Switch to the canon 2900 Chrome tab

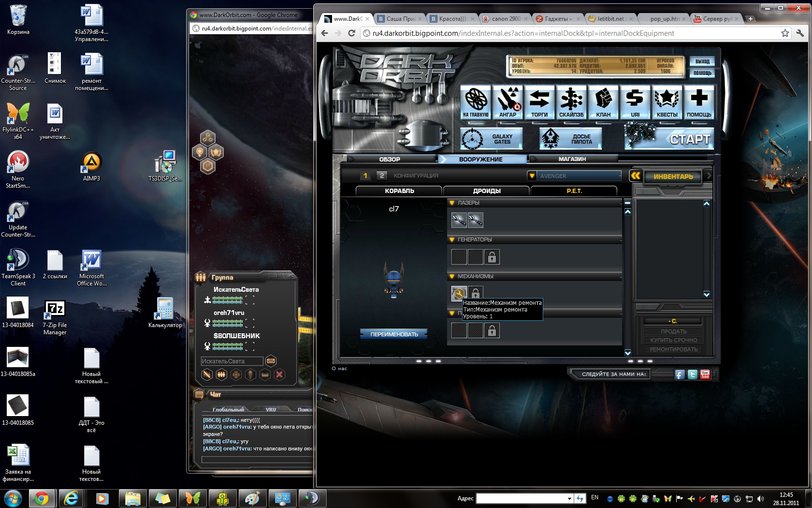click(506, 19)
